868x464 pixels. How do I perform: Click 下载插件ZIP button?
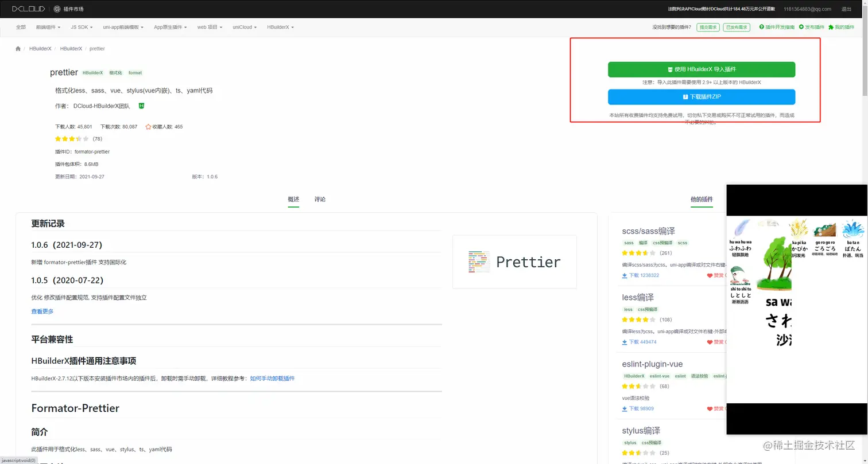point(702,97)
